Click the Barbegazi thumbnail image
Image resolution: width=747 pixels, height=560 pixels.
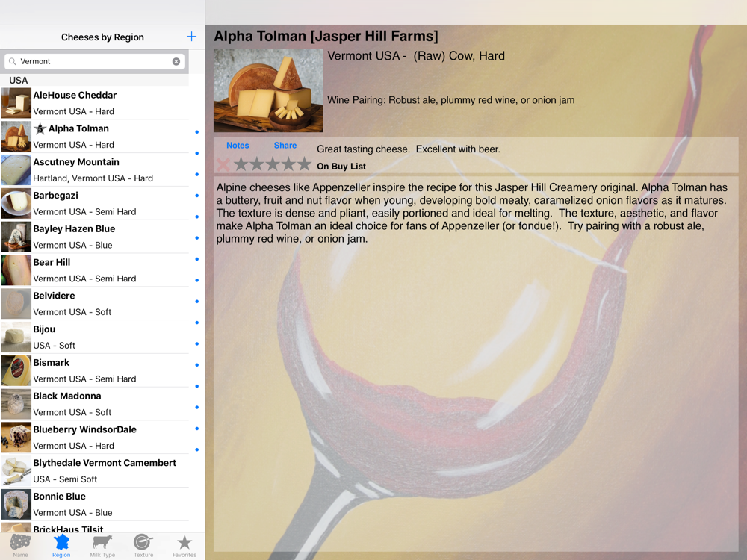[16, 203]
